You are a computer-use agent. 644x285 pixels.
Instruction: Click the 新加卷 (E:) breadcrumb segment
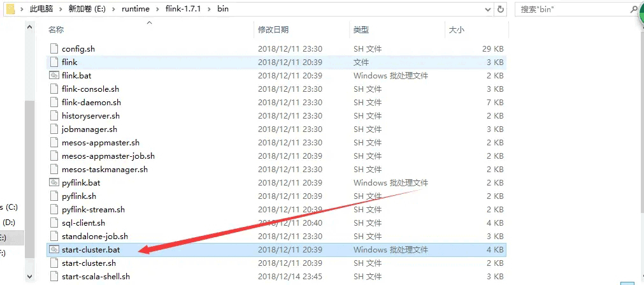[x=87, y=9]
